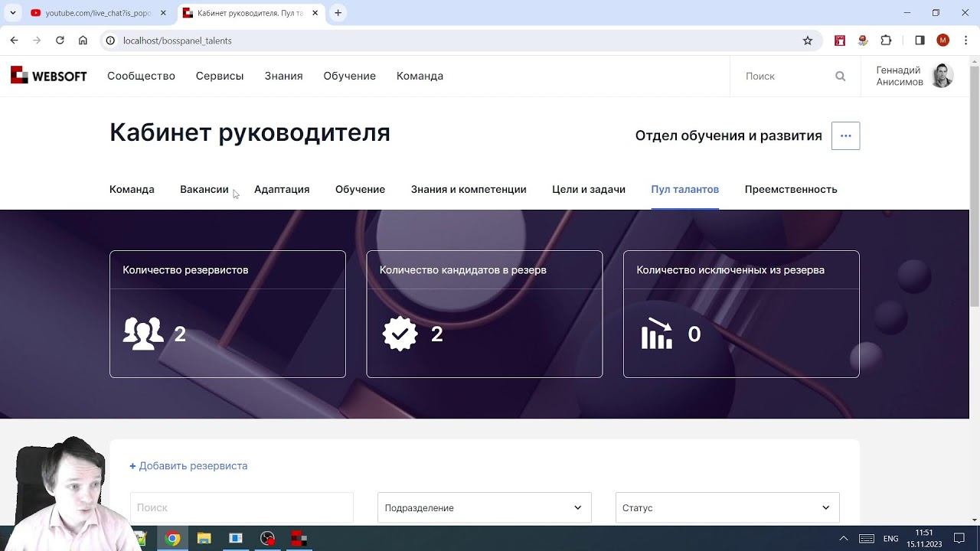This screenshot has height=551, width=980.
Task: Click the excluded declining chart icon
Action: (657, 333)
